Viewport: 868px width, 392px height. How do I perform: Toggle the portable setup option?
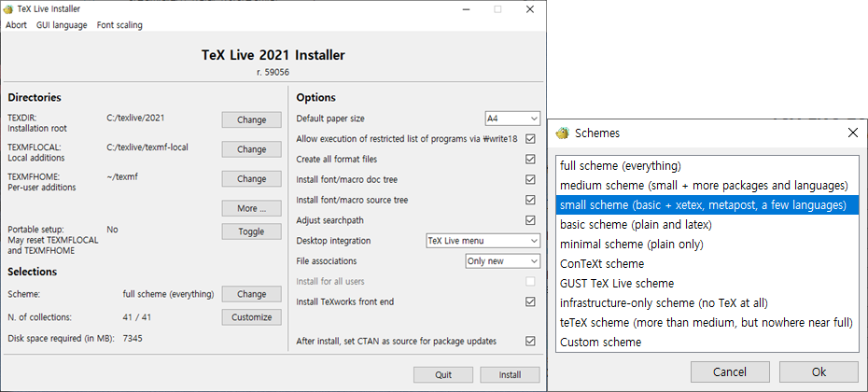[251, 231]
